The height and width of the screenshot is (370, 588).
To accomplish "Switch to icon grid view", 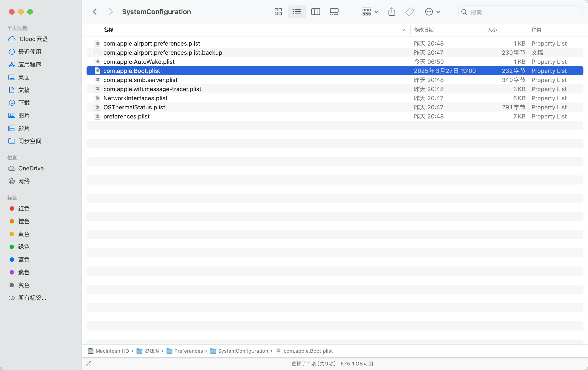I will tap(278, 12).
